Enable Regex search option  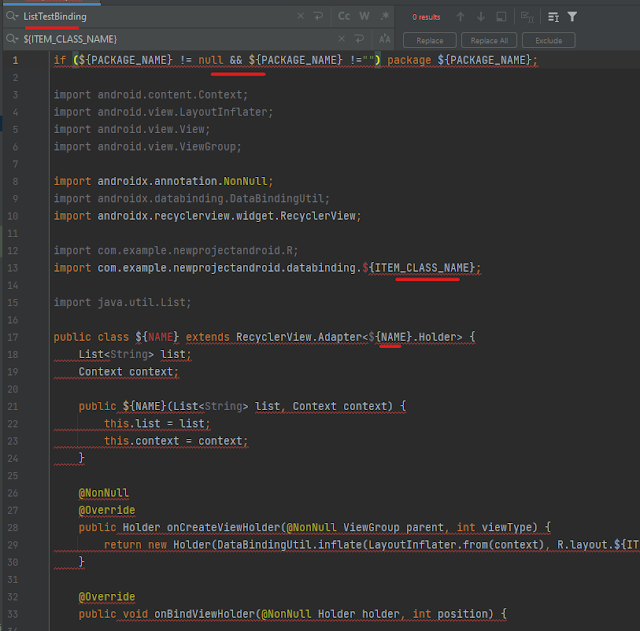pyautogui.click(x=383, y=17)
